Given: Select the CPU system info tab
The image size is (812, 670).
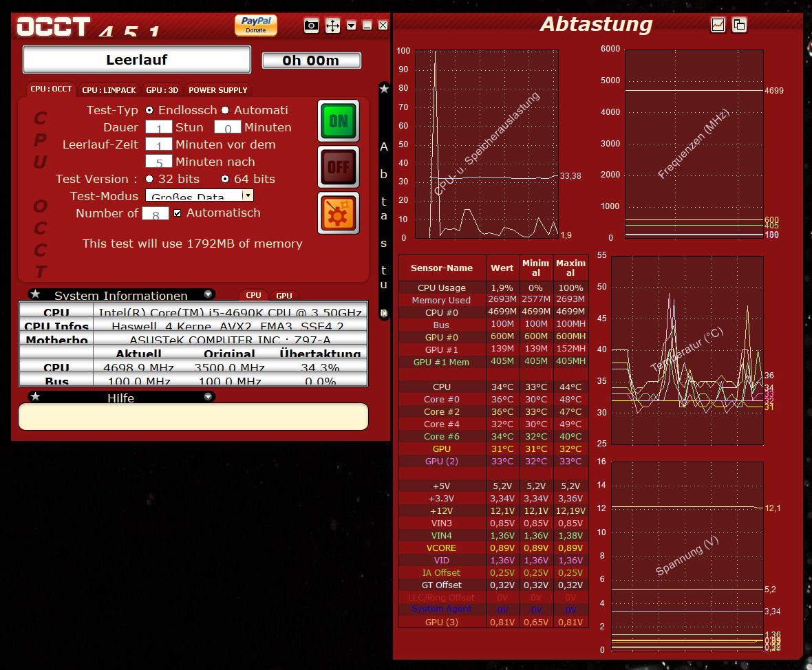Looking at the screenshot, I should tap(253, 295).
